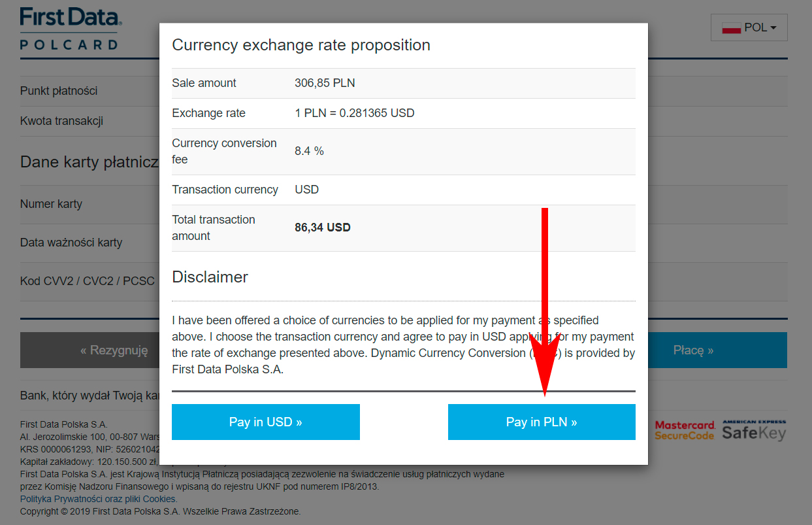This screenshot has height=525, width=812.
Task: Click the Polish flag icon
Action: [x=731, y=28]
